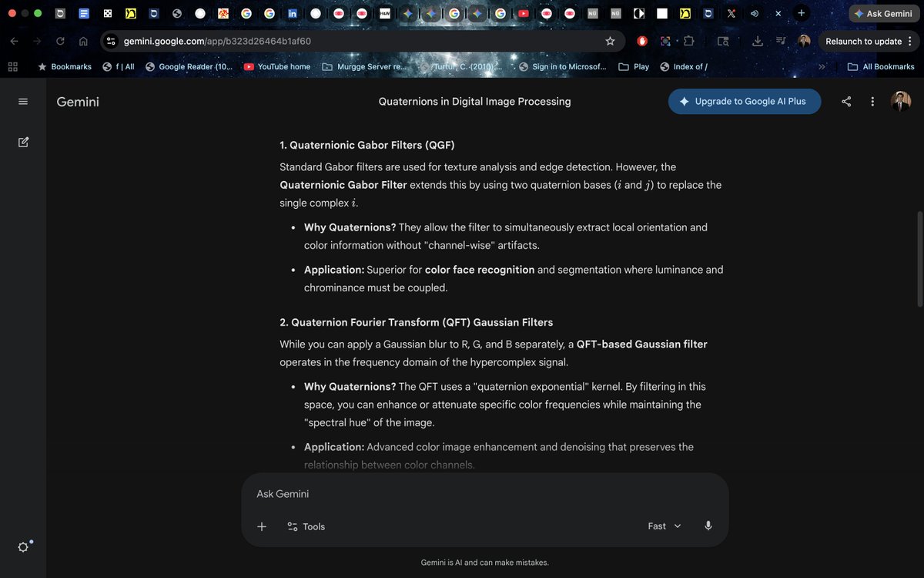Reload the page with the refresh icon
This screenshot has width=924, height=578.
pos(60,41)
